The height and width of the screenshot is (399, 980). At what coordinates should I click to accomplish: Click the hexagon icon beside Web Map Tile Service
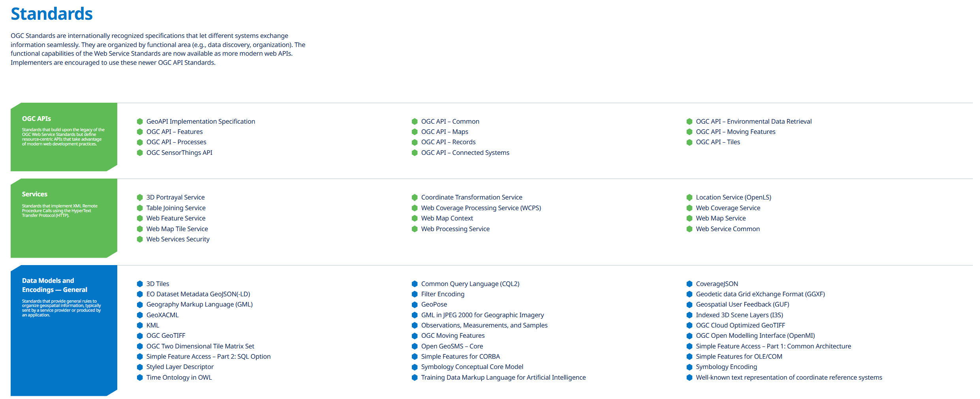tap(141, 229)
